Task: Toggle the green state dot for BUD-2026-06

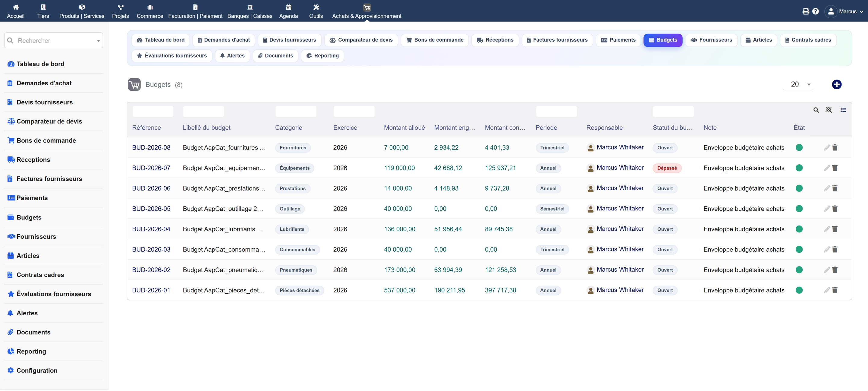Action: [x=799, y=188]
